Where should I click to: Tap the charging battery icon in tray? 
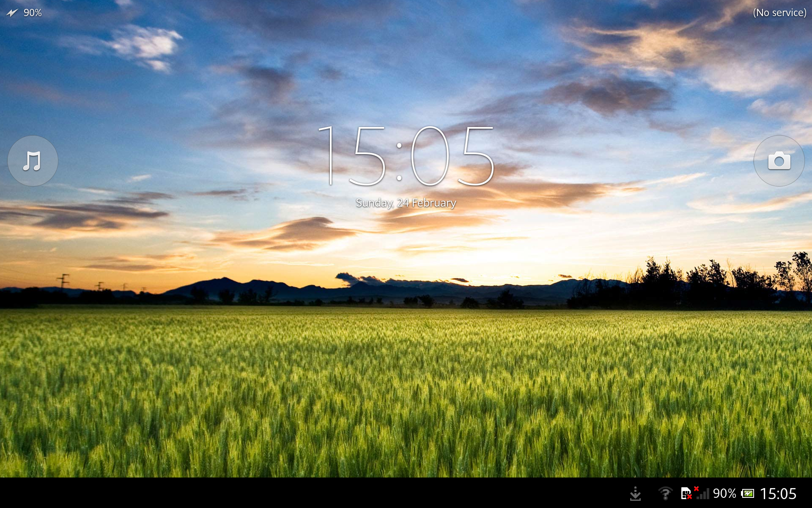point(748,493)
